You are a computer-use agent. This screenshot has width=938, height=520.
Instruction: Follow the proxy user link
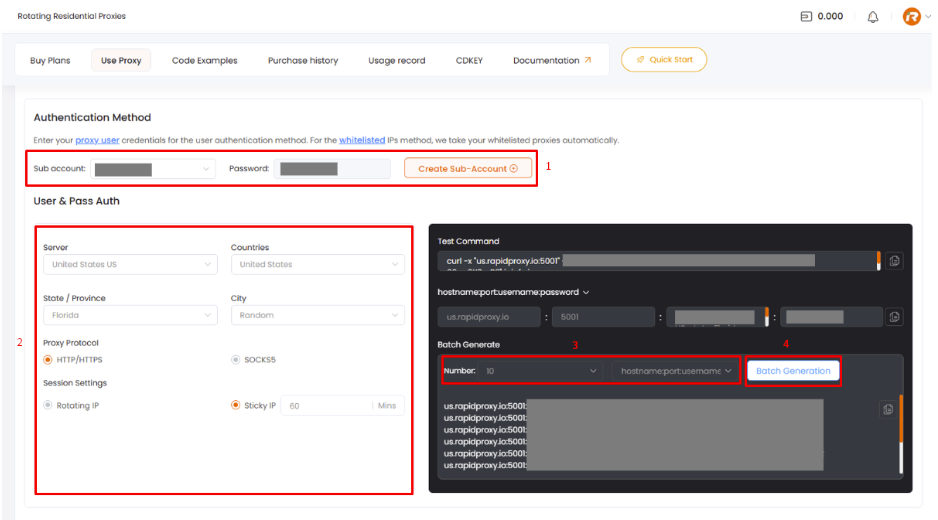point(97,140)
